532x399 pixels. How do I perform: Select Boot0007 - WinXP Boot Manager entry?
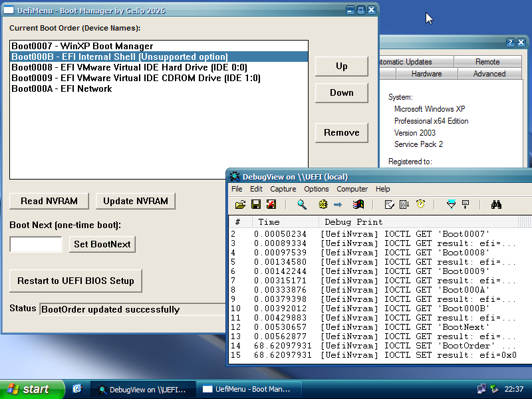(x=159, y=46)
